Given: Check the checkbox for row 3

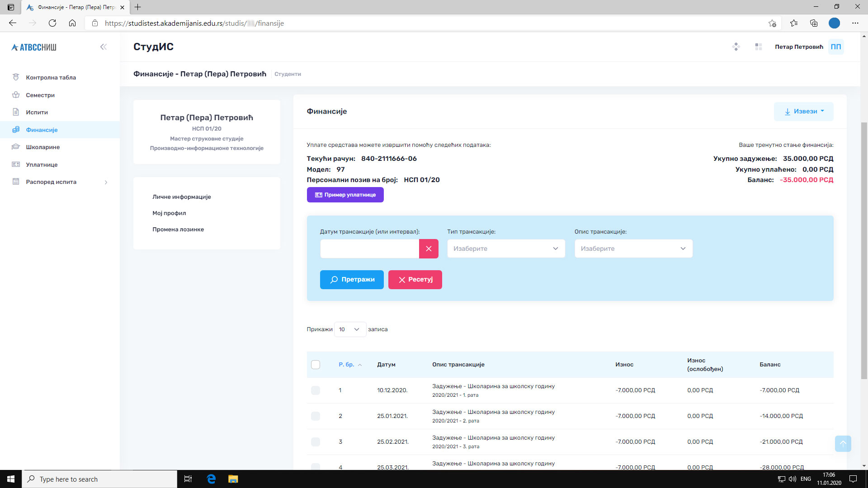Looking at the screenshot, I should [x=316, y=442].
